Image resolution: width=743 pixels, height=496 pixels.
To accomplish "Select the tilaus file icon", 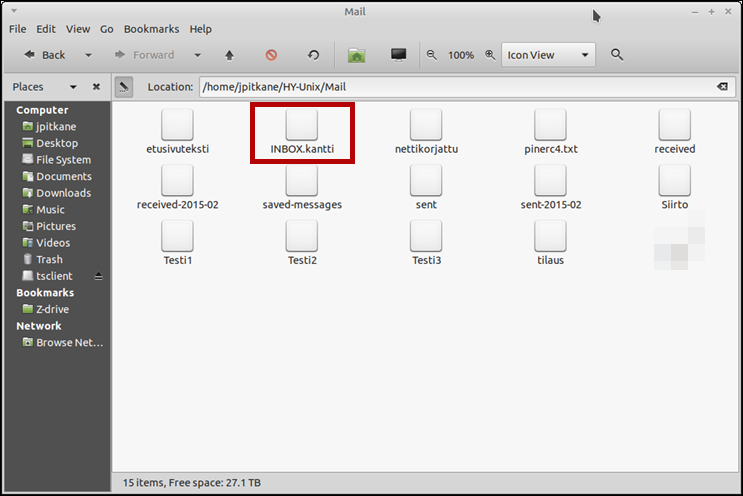I will (550, 235).
